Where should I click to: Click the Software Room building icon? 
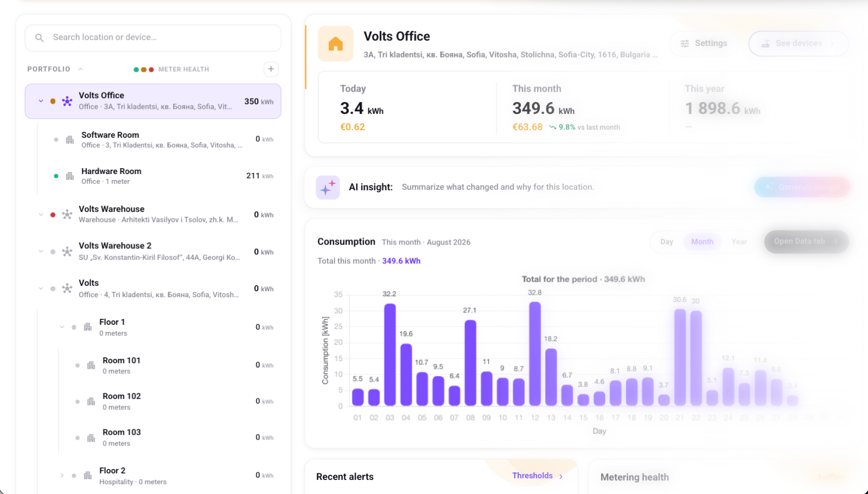tap(70, 140)
